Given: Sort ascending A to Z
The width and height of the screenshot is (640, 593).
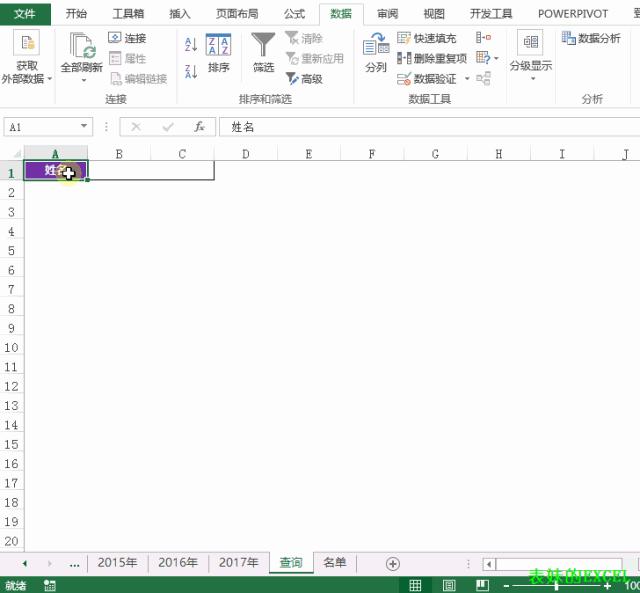Looking at the screenshot, I should (x=191, y=44).
